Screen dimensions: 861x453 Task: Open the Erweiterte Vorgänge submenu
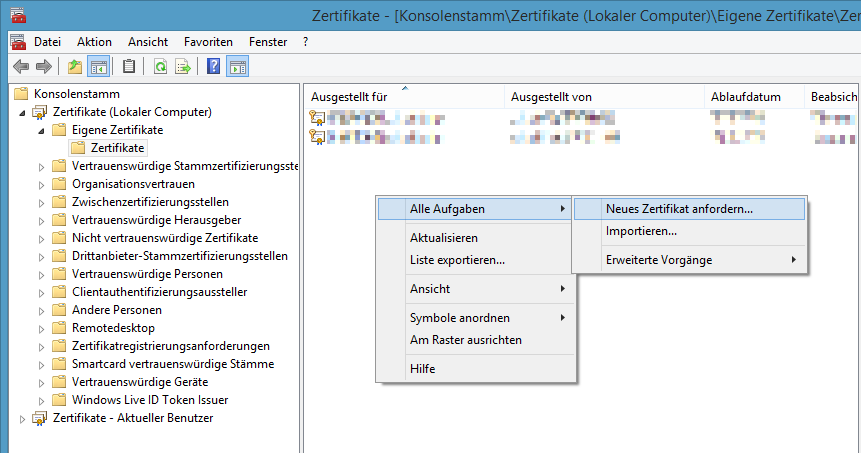658,260
